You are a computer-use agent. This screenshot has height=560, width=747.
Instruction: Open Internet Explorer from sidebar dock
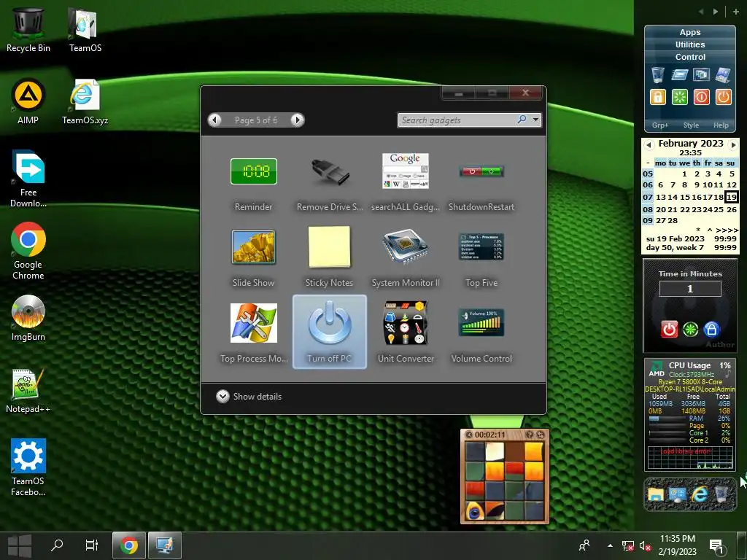[700, 495]
